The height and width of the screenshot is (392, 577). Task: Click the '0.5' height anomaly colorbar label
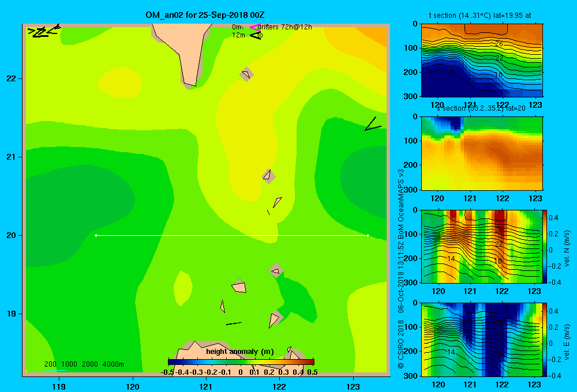coord(312,372)
